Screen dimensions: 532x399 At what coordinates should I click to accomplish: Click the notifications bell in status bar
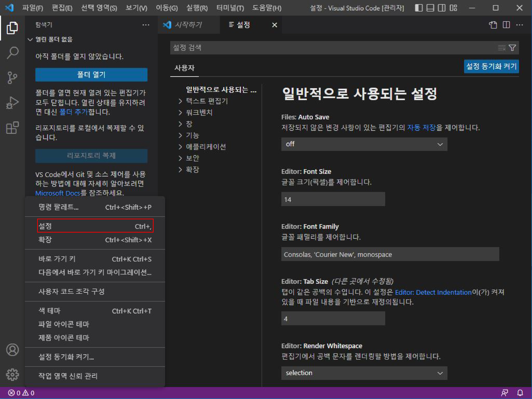click(x=520, y=393)
